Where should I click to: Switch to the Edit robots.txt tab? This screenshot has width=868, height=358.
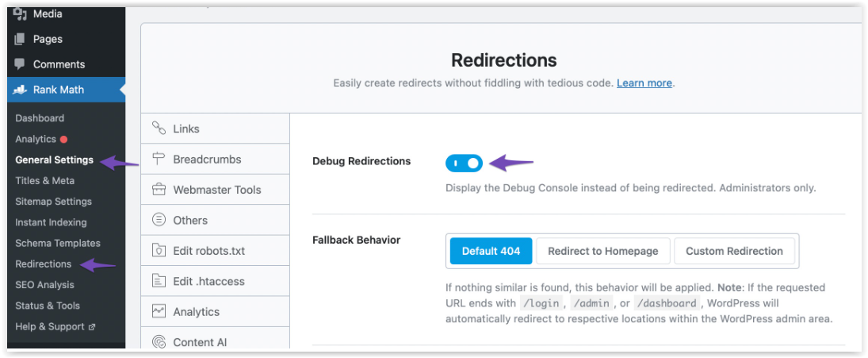[216, 251]
